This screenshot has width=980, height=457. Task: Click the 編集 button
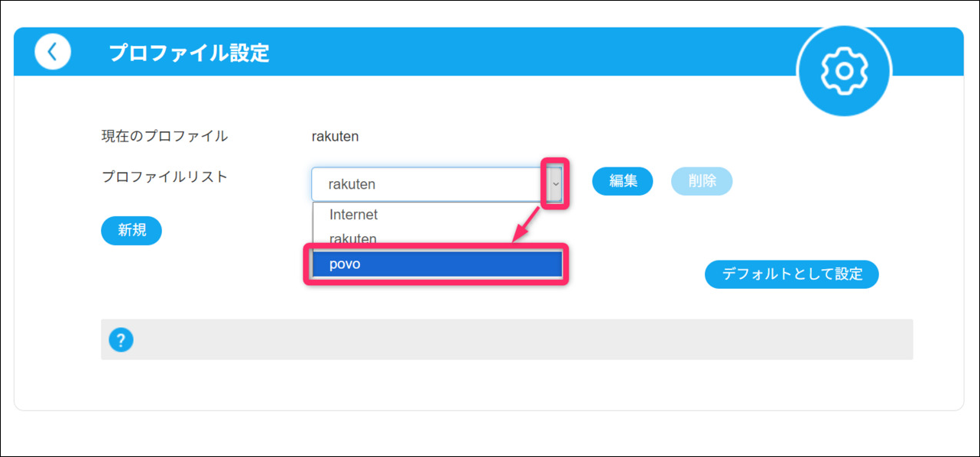[x=623, y=182]
